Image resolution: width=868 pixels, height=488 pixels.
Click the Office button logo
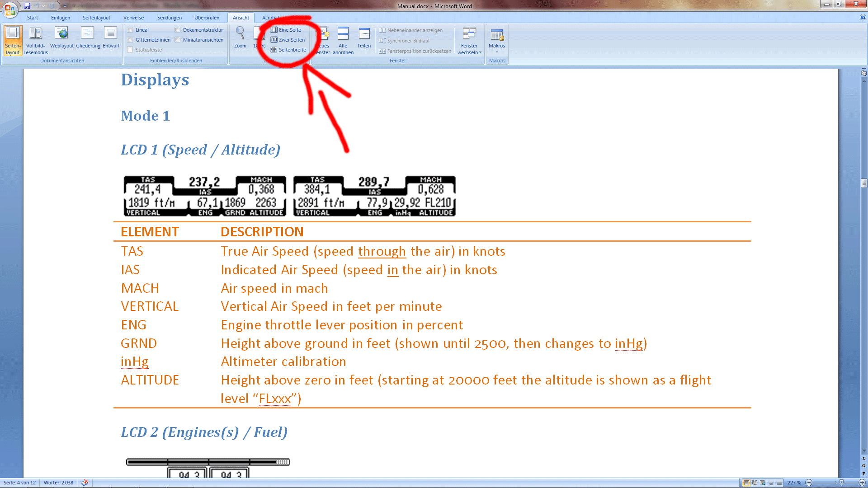[x=9, y=9]
